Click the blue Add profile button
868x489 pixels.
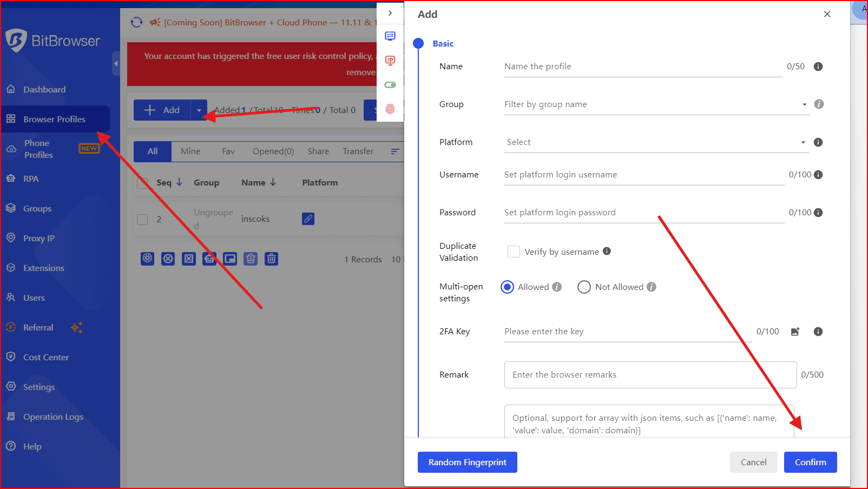pos(162,110)
